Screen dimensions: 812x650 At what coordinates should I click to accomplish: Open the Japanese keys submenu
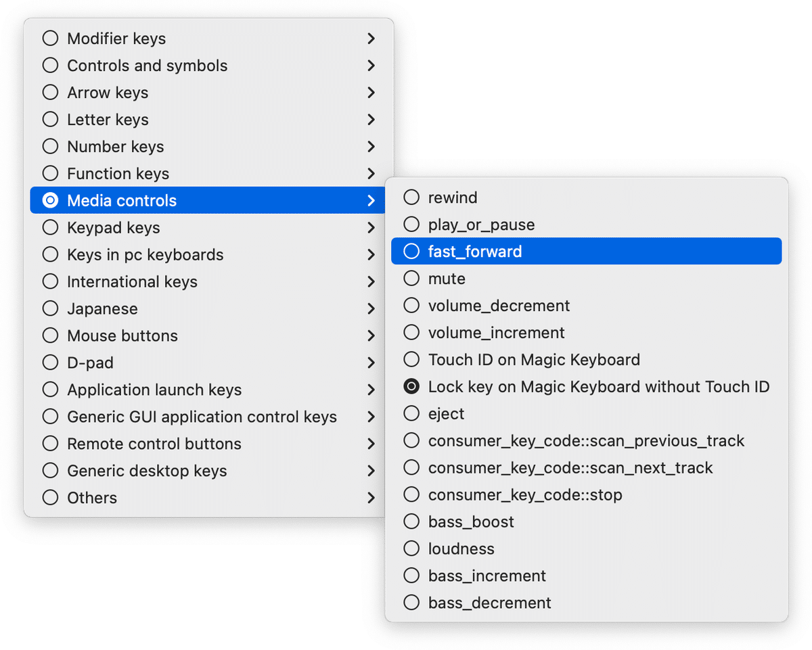[371, 309]
